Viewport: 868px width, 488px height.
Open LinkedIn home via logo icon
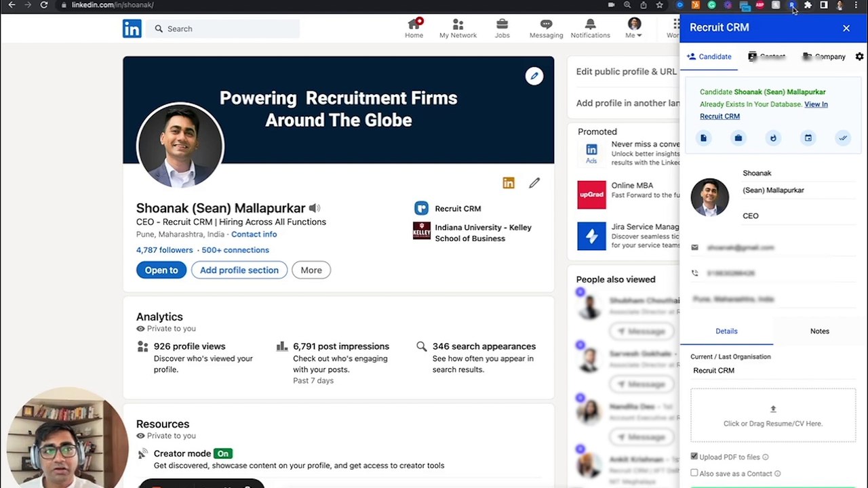click(132, 28)
